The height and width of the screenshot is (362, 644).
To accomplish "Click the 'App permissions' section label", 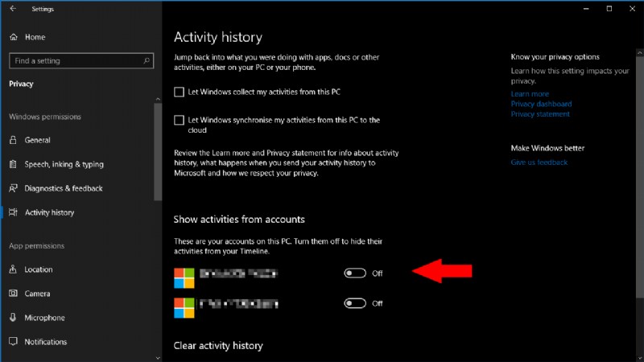I will coord(36,246).
